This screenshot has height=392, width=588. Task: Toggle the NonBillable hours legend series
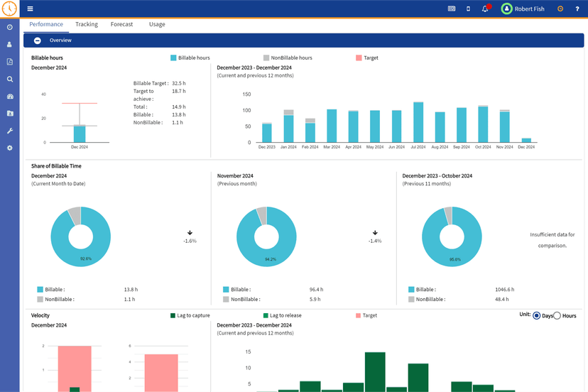coord(287,58)
